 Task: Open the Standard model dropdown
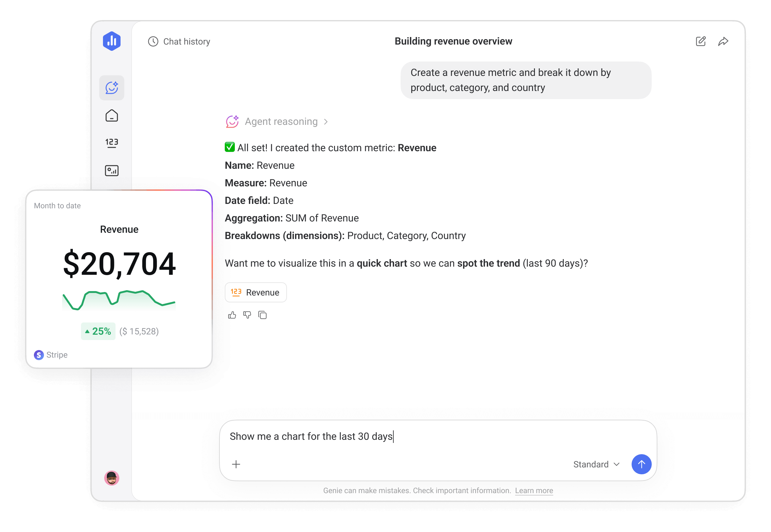click(x=596, y=464)
